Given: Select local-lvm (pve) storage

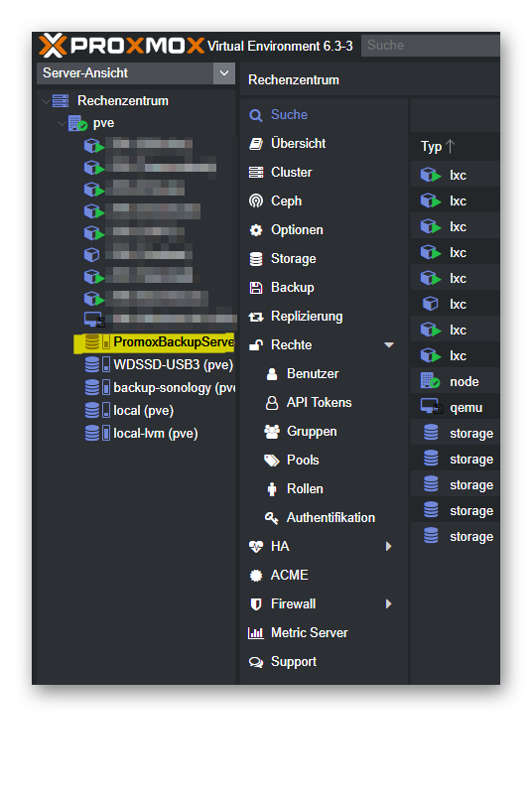Looking at the screenshot, I should (142, 434).
